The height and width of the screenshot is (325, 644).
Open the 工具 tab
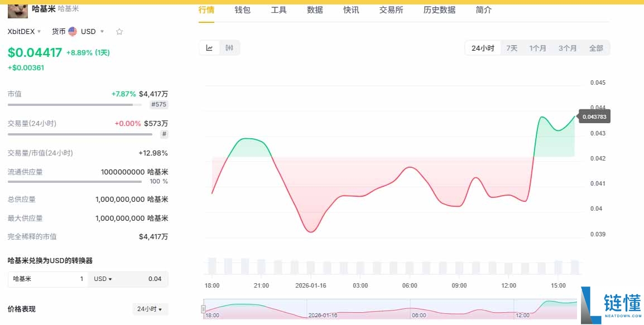coord(278,10)
